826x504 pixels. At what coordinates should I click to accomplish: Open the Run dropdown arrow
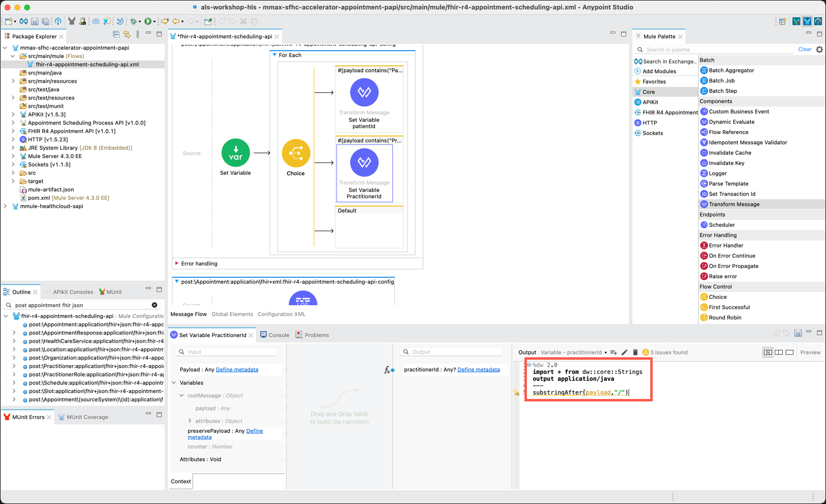(x=154, y=22)
